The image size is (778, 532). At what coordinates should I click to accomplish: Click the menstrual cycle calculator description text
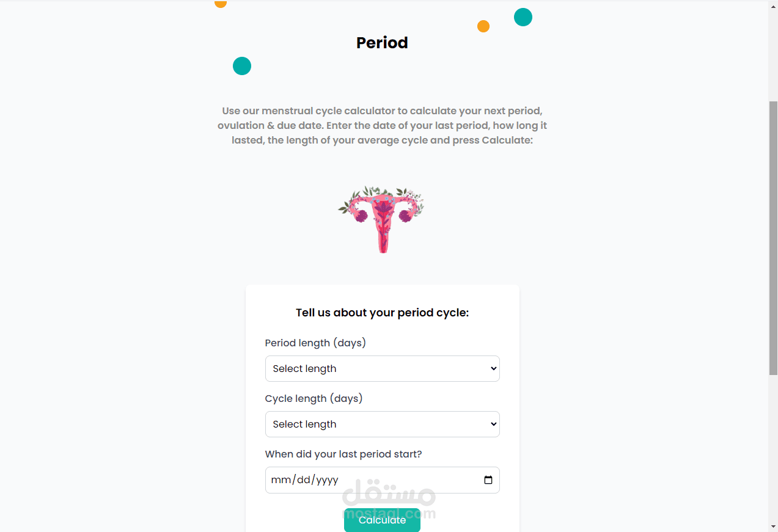coord(382,126)
